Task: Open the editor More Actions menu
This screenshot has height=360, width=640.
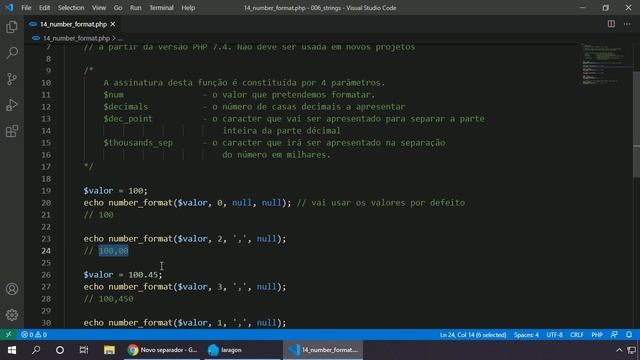Action: pos(627,24)
